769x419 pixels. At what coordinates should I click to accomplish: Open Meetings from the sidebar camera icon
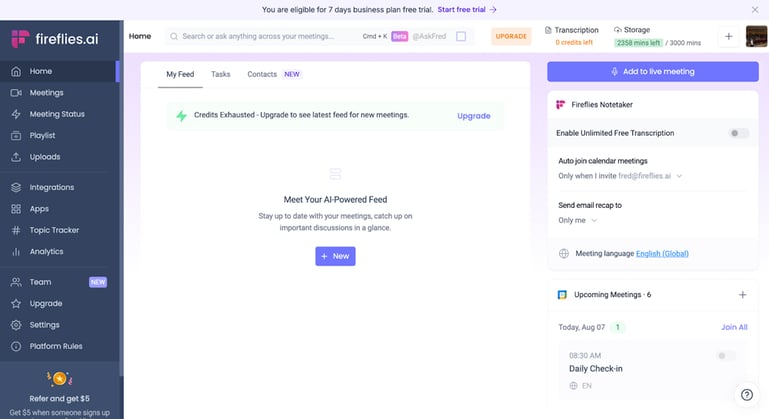[x=16, y=93]
